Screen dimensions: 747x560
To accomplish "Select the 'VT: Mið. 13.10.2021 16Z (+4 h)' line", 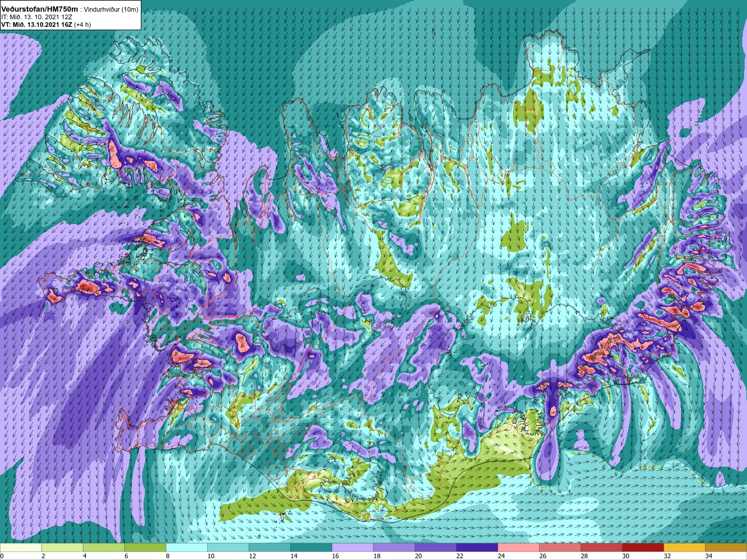I will [x=46, y=24].
